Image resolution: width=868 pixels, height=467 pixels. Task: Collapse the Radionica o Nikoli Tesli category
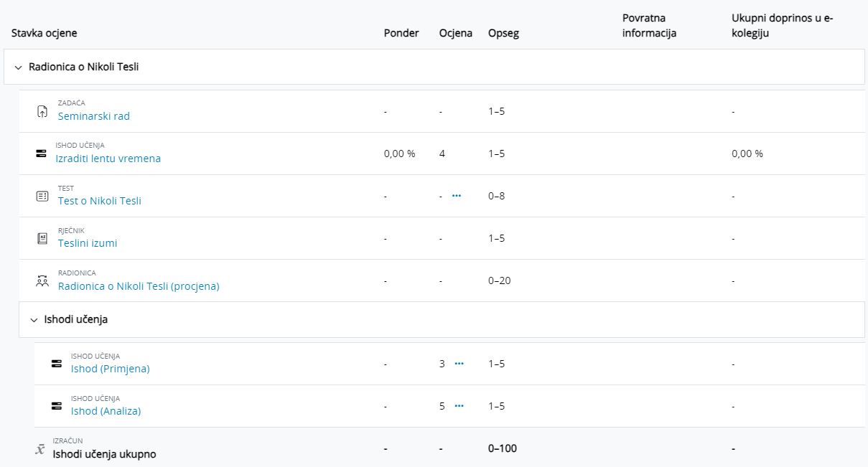[x=19, y=67]
